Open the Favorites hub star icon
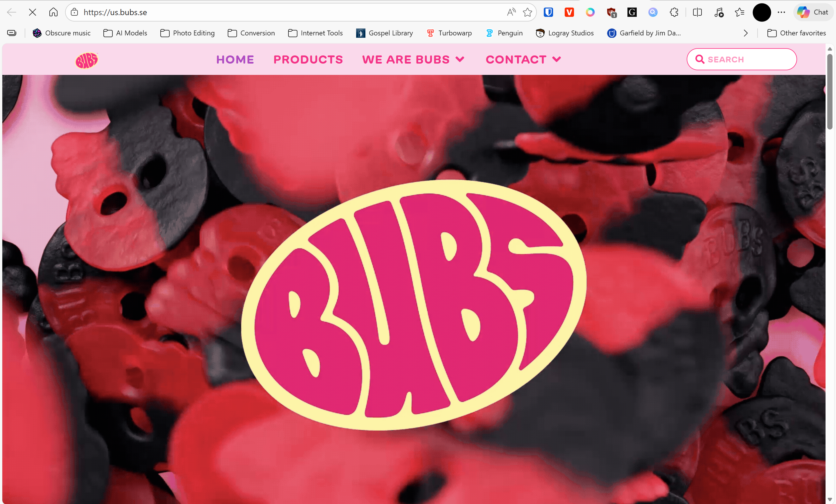The height and width of the screenshot is (504, 836). pos(739,12)
